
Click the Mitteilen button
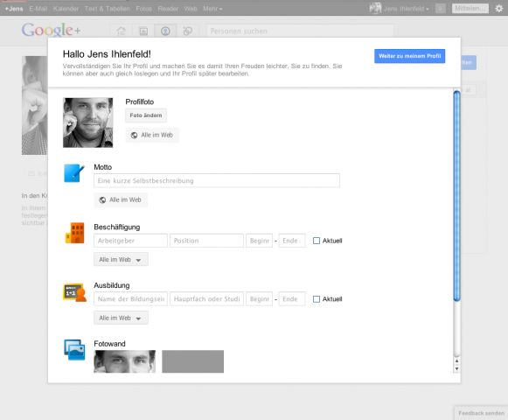pyautogui.click(x=470, y=9)
